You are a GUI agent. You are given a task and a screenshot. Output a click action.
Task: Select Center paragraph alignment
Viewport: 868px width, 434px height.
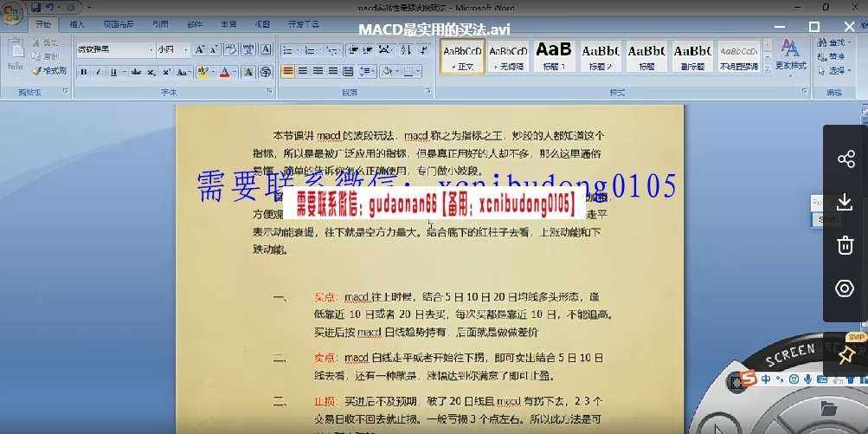pyautogui.click(x=302, y=72)
